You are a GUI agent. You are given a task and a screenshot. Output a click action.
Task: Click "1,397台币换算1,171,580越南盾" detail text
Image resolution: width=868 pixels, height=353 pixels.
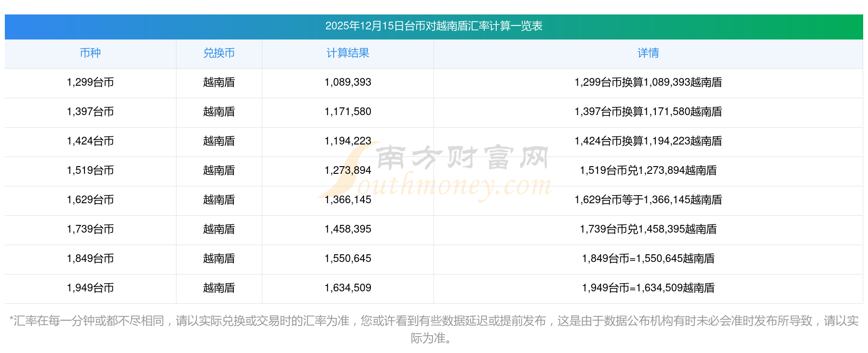click(x=648, y=112)
